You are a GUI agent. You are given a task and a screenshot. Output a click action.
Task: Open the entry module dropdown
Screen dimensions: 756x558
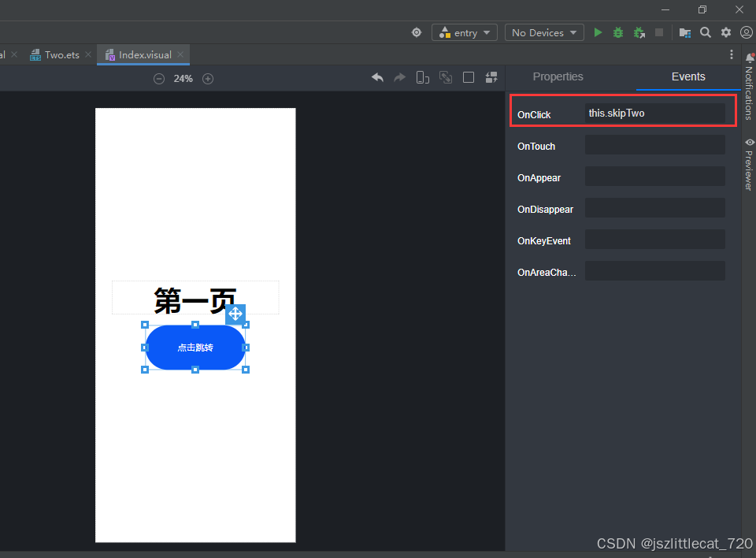click(464, 32)
